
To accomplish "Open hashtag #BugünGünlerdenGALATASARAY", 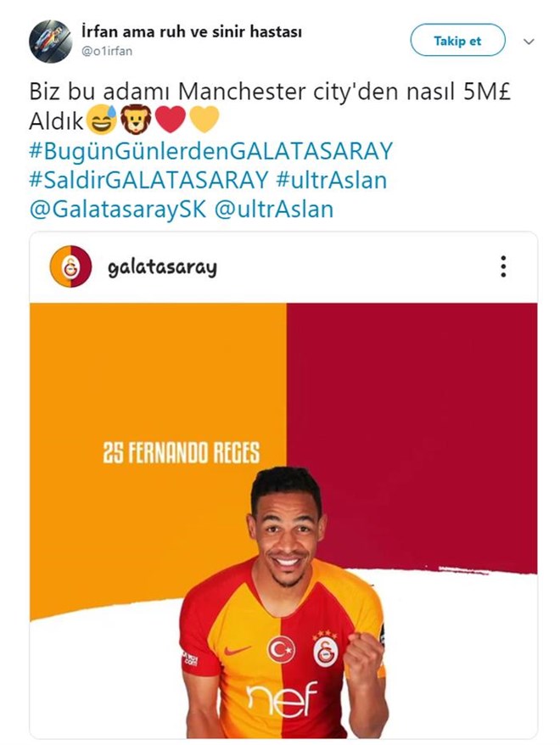I will pyautogui.click(x=211, y=151).
